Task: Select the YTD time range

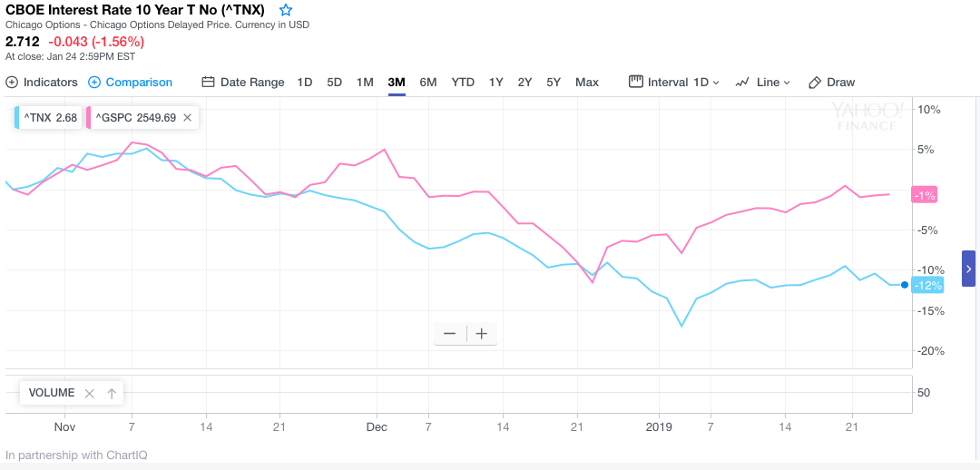Action: click(x=463, y=82)
